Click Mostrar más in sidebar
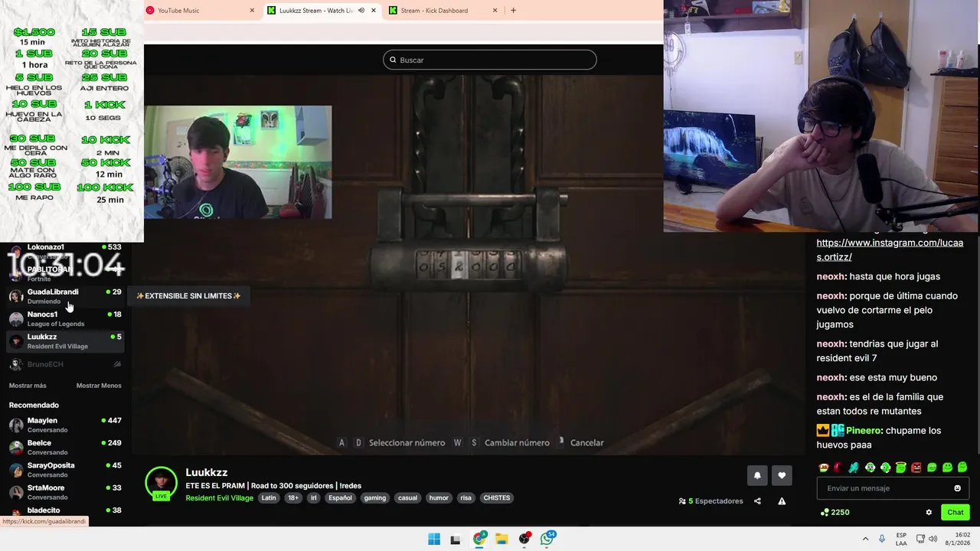The image size is (980, 551). tap(28, 386)
